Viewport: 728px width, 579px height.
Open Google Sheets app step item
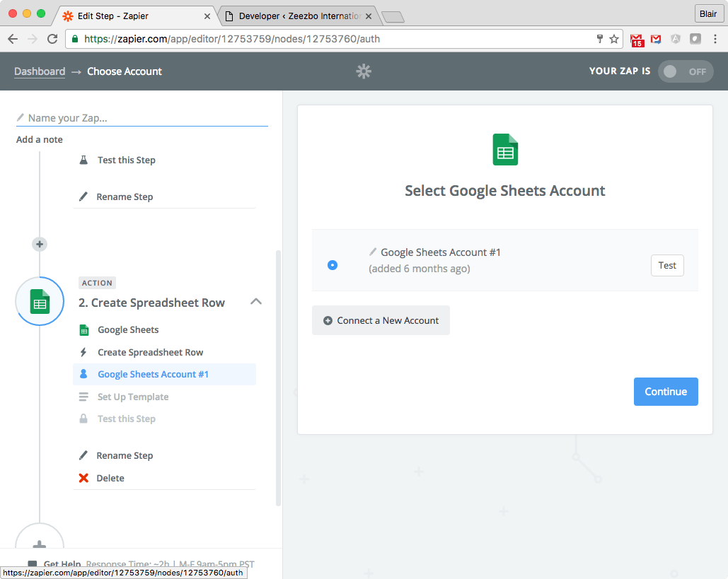click(x=128, y=330)
